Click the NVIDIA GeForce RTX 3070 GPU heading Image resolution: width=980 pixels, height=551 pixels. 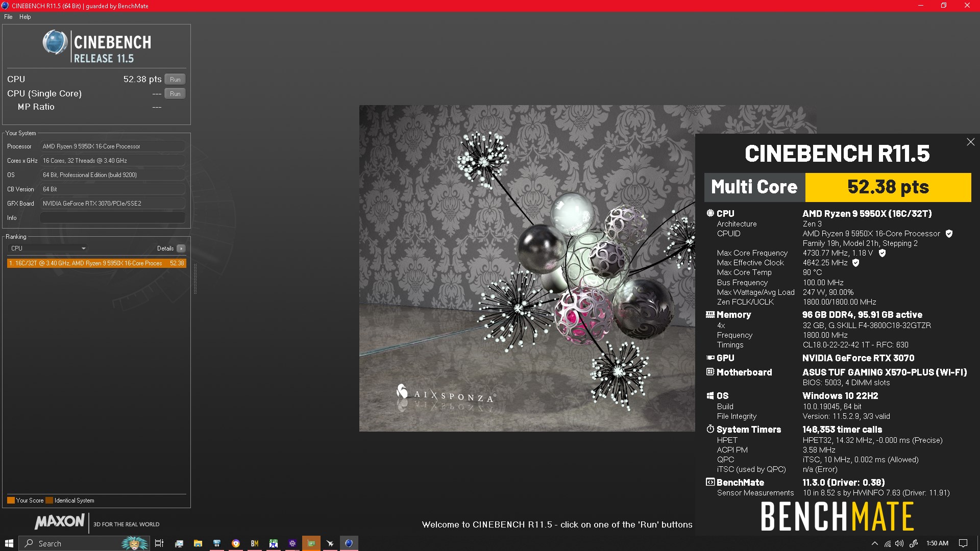pos(859,358)
